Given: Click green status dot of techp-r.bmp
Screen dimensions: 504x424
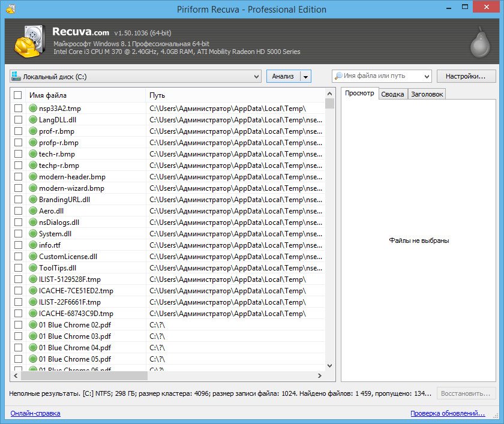Looking at the screenshot, I should point(33,165).
